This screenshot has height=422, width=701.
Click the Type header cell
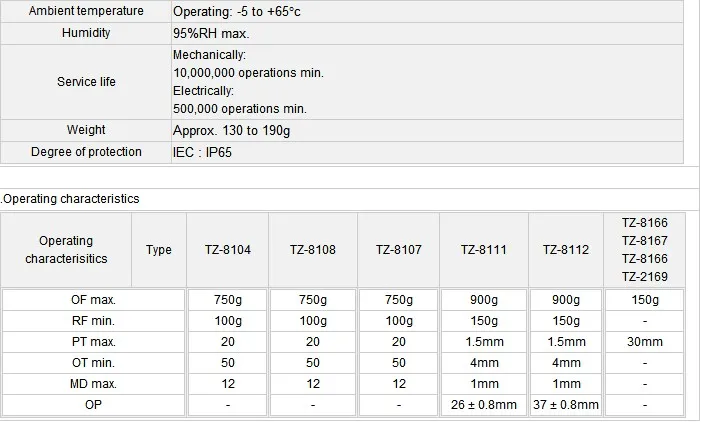click(159, 250)
